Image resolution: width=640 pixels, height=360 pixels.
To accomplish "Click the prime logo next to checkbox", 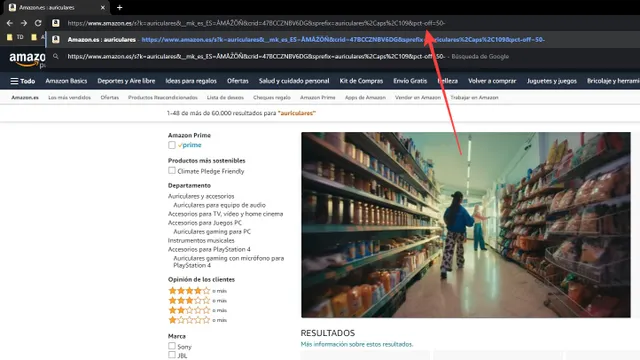I will 190,145.
